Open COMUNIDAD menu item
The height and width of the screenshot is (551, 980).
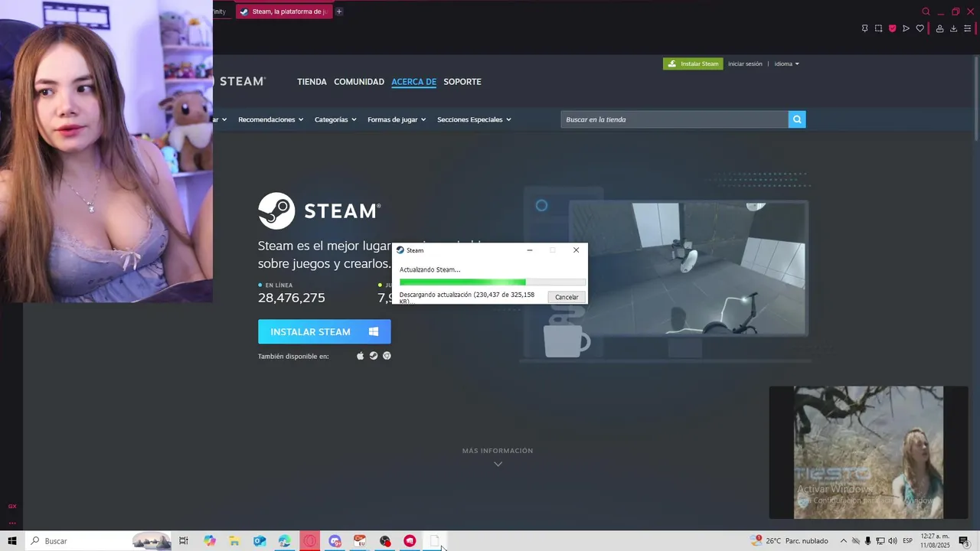click(359, 82)
